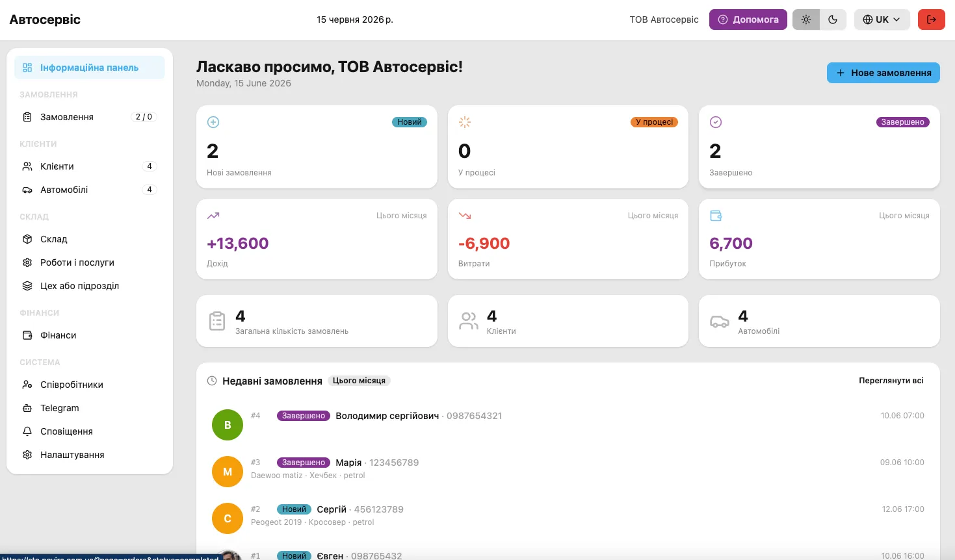Click ТОВ Автосервіс company name in header

pos(664,19)
